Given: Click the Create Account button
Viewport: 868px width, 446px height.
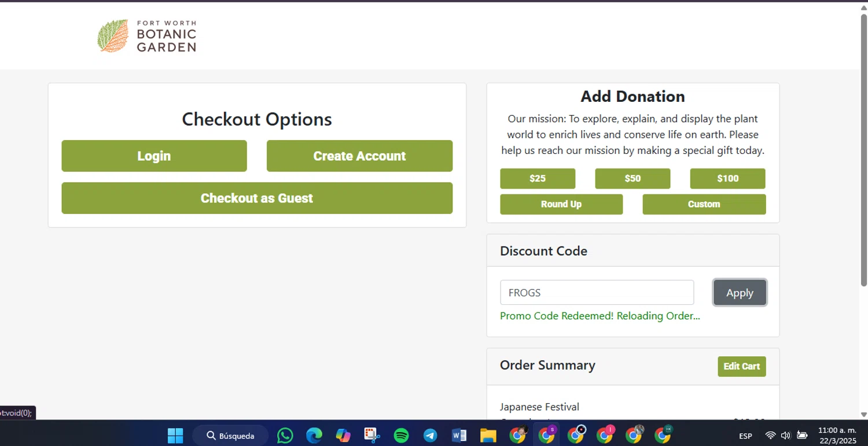Looking at the screenshot, I should pyautogui.click(x=359, y=156).
